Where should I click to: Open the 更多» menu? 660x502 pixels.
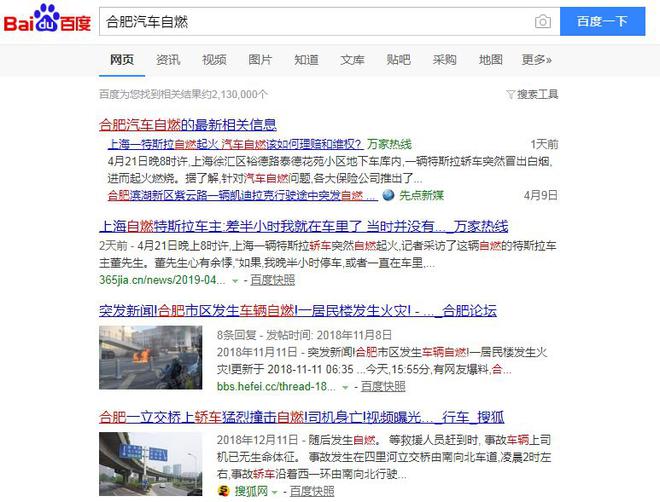click(x=536, y=60)
